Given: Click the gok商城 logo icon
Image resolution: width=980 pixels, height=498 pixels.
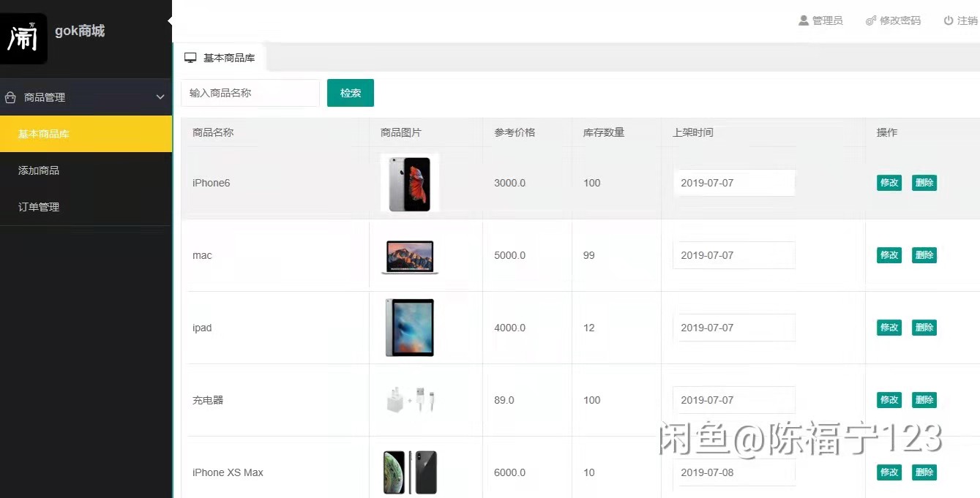Looking at the screenshot, I should [x=24, y=38].
